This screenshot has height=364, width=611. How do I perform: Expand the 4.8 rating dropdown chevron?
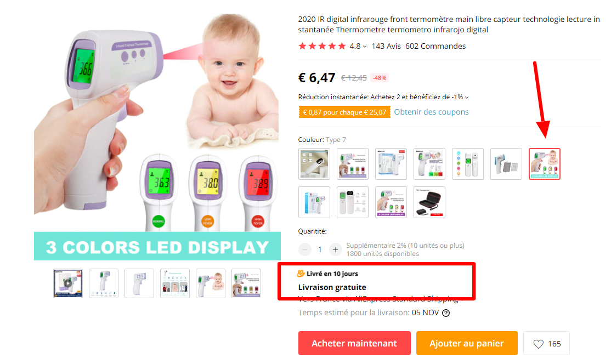(365, 47)
